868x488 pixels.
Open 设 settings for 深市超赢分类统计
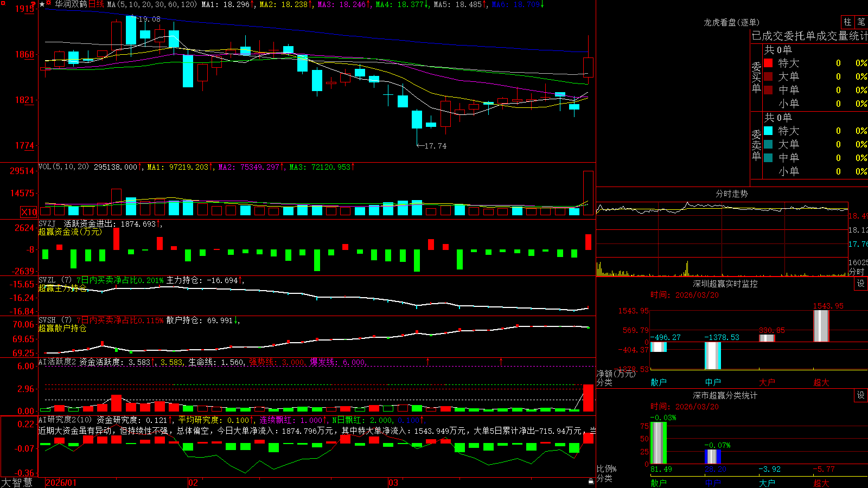[x=861, y=395]
